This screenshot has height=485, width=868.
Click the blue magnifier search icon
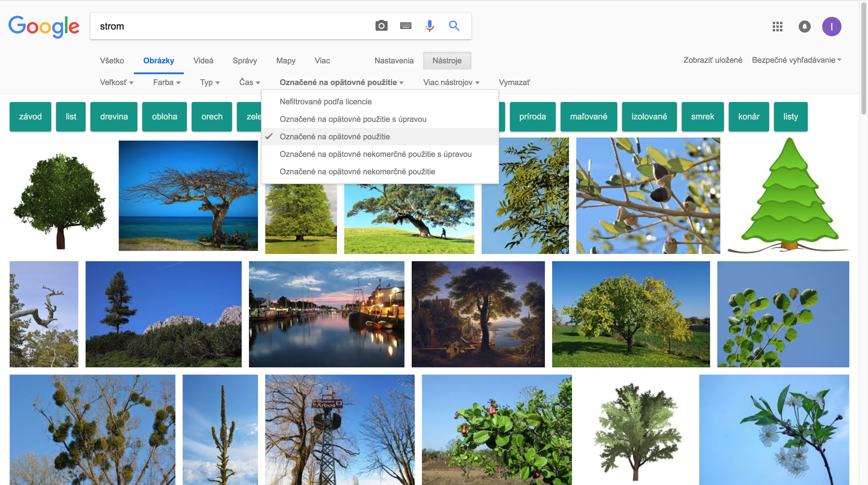454,26
